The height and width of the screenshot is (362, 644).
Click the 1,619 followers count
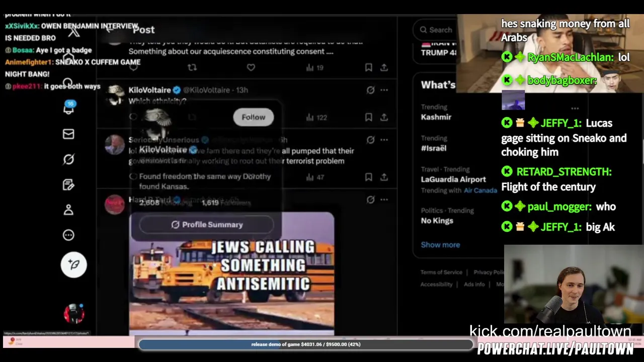pos(226,203)
